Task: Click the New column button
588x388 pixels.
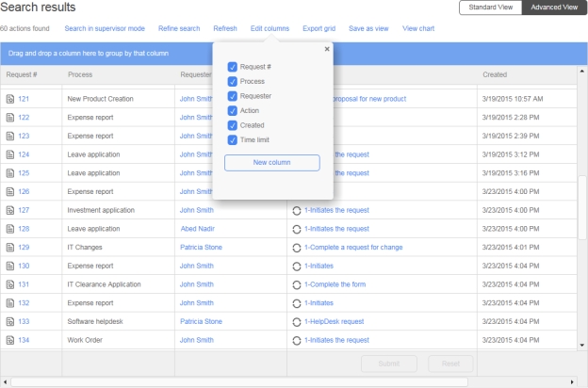Action: pyautogui.click(x=272, y=163)
